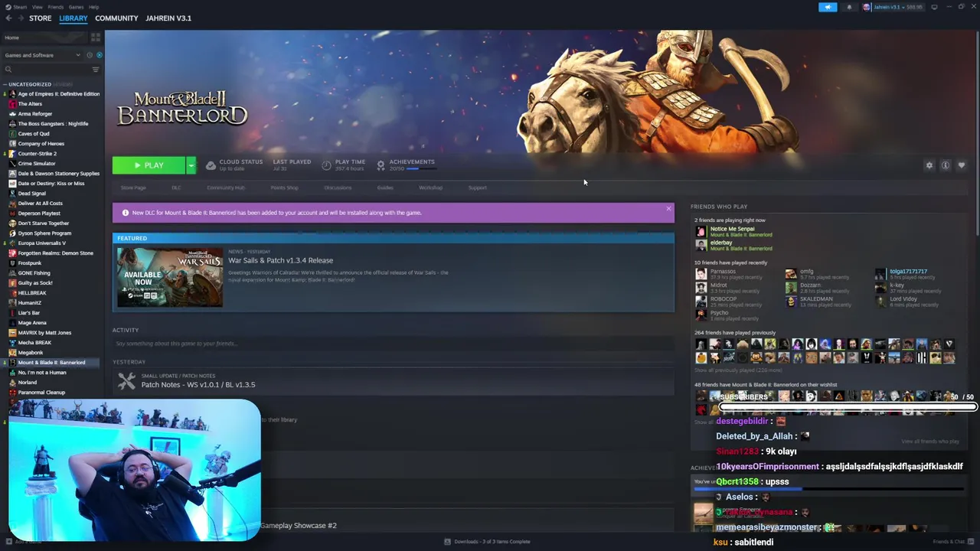980x551 pixels.
Task: Click the patch notes wrench icon
Action: click(x=126, y=380)
